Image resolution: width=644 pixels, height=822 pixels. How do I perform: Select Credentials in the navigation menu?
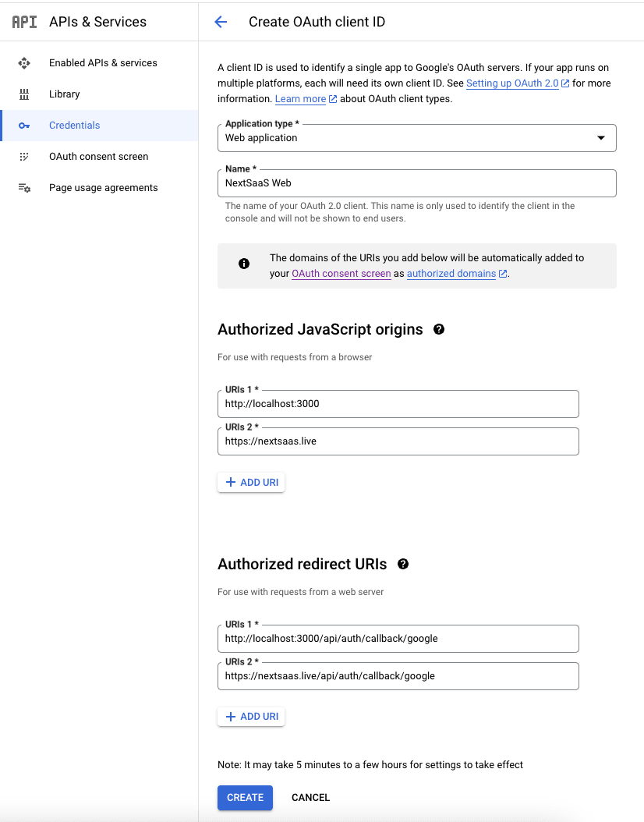[74, 125]
